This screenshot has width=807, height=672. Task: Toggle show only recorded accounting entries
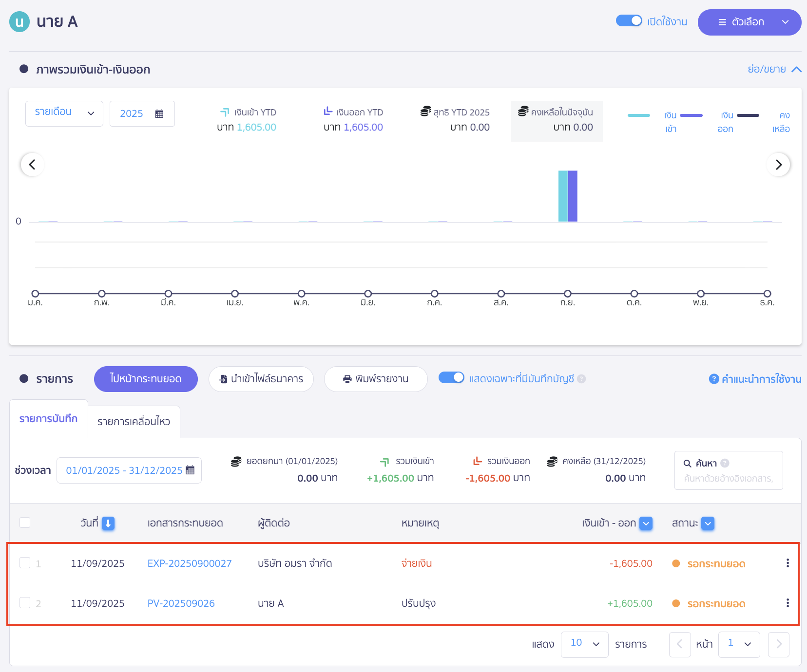coord(451,378)
